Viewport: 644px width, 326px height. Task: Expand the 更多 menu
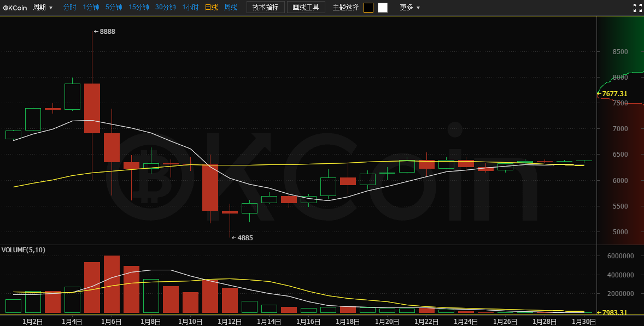tap(409, 8)
